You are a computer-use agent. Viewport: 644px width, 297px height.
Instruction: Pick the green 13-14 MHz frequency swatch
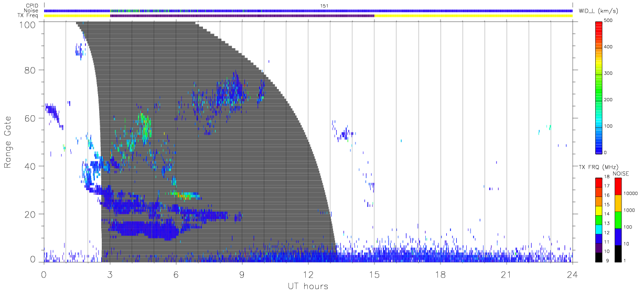[599, 219]
